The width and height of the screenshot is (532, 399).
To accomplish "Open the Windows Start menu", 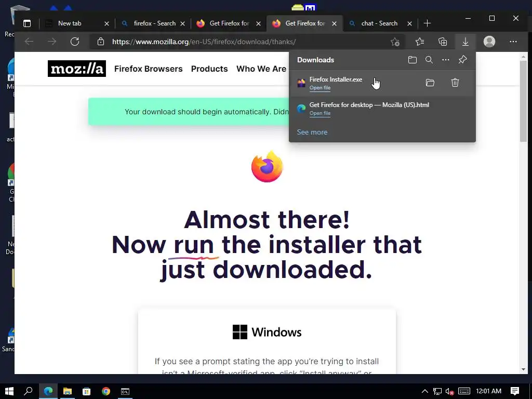I will coord(9,391).
